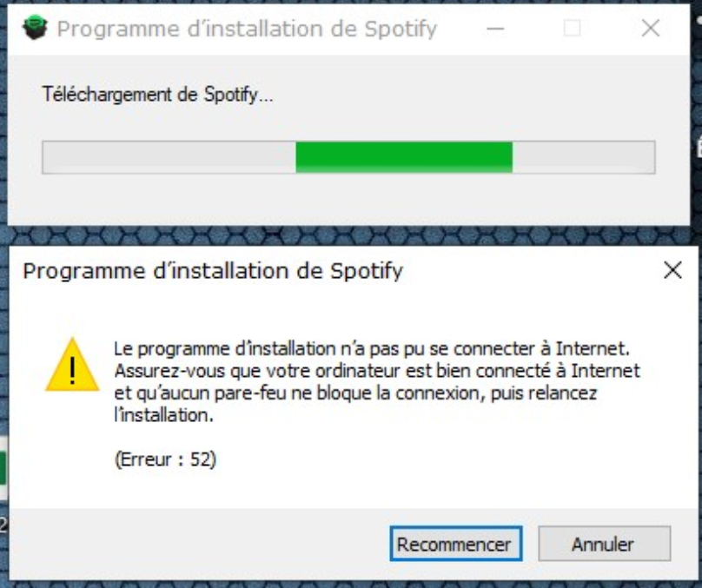
Task: Close the Spotify download progress window
Action: [651, 28]
